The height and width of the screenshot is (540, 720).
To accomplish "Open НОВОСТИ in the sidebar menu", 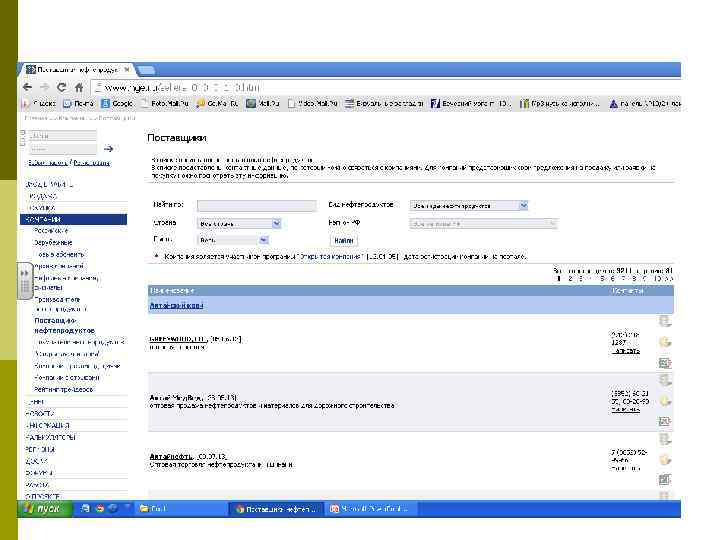I will [39, 413].
